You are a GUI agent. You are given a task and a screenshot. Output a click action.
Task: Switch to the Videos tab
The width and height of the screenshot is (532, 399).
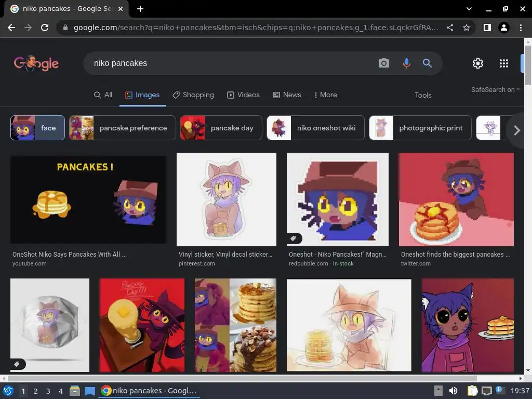tap(243, 95)
